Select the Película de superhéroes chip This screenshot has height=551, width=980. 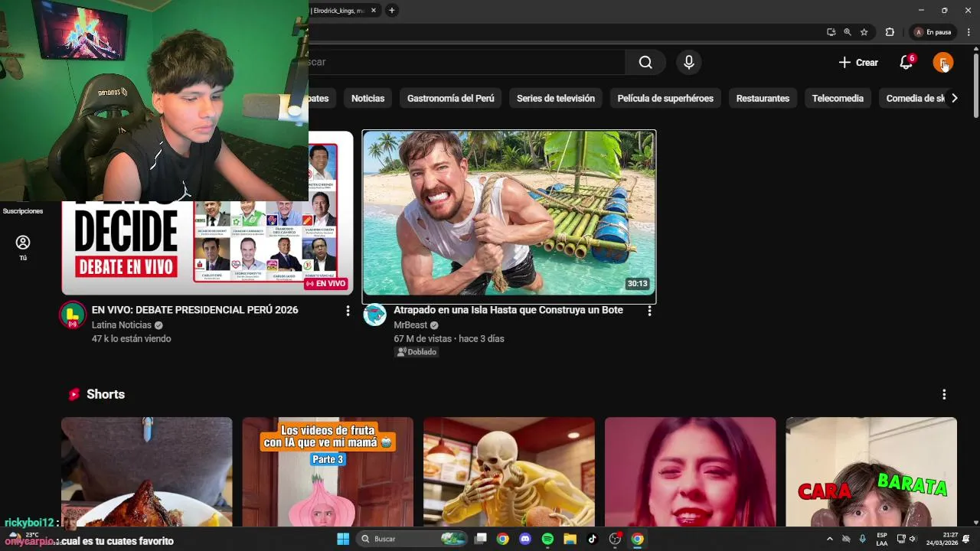pyautogui.click(x=665, y=98)
